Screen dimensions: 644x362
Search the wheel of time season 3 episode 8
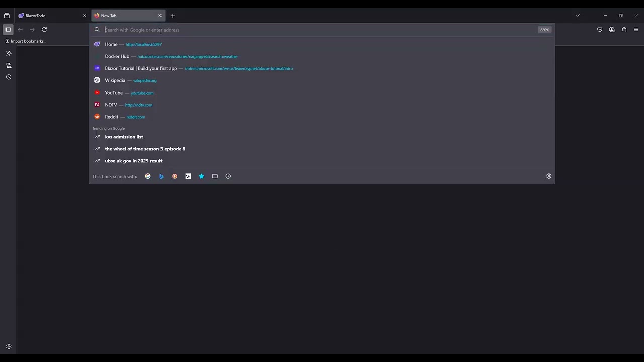coord(322,149)
